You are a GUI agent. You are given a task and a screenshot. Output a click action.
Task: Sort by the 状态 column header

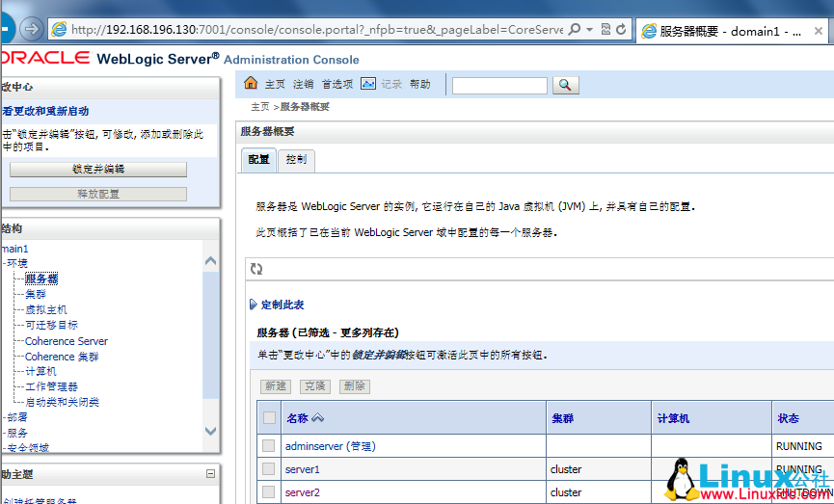pyautogui.click(x=789, y=418)
